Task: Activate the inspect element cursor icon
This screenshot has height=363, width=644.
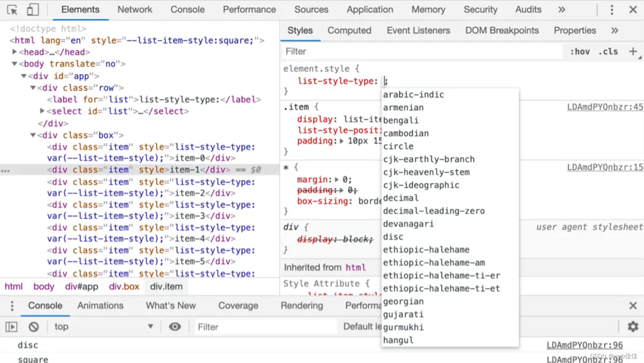Action: click(12, 9)
